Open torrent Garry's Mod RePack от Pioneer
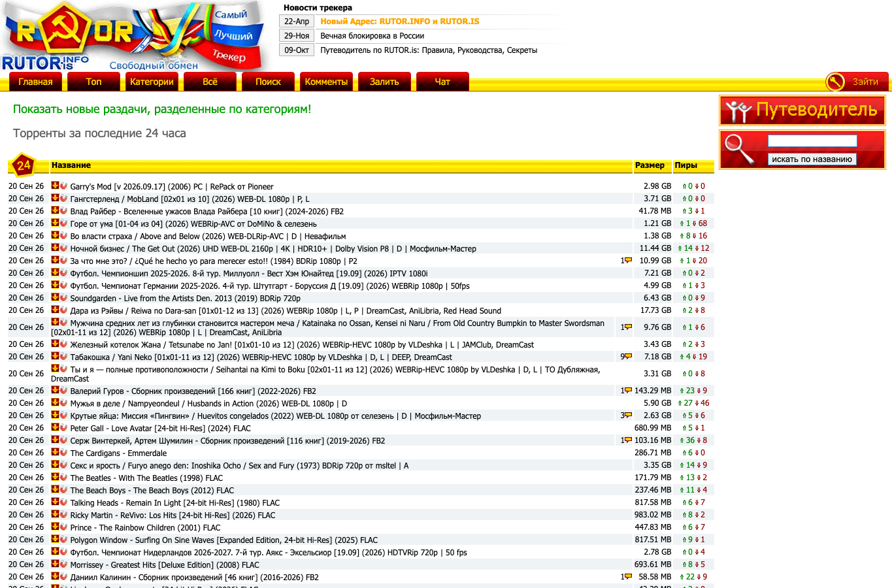This screenshot has height=588, width=892. tap(172, 187)
